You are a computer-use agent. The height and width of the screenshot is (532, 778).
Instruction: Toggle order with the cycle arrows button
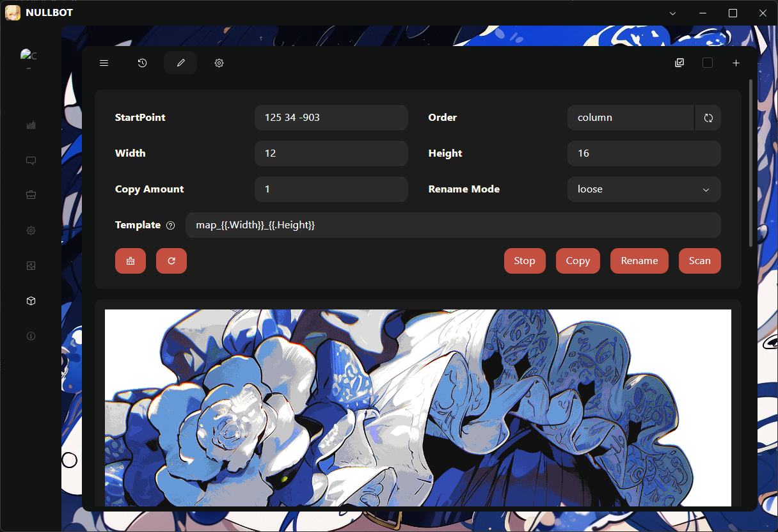[x=708, y=118]
